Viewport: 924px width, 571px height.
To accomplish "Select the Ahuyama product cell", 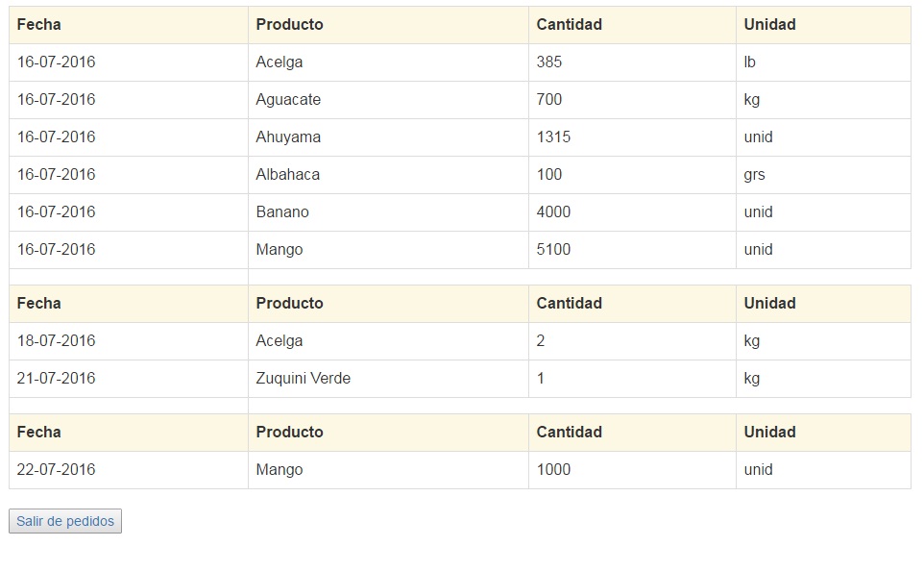I will click(288, 137).
